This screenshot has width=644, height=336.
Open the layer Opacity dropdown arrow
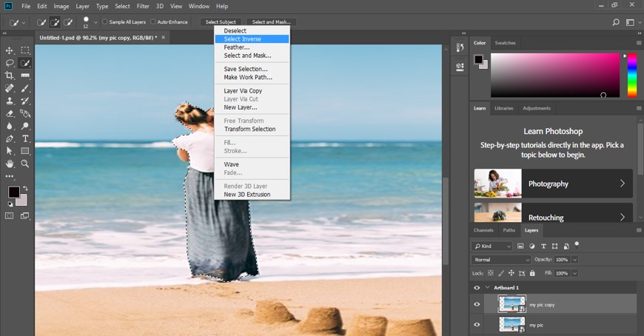coord(574,260)
